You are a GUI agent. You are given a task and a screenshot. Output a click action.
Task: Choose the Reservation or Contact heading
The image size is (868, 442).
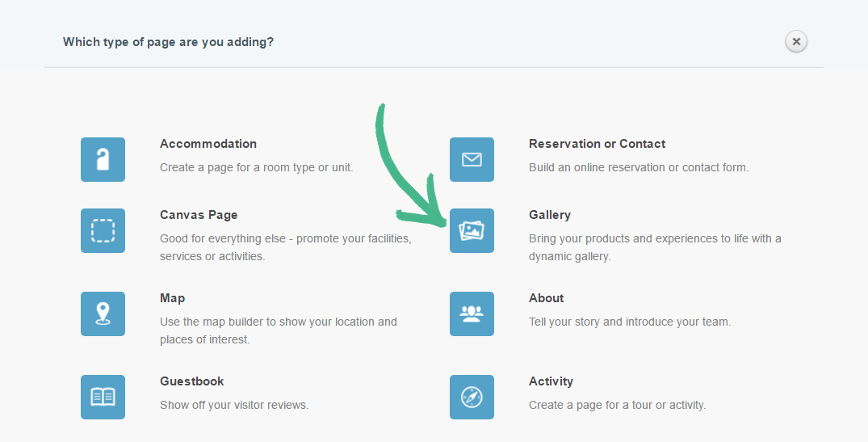click(x=597, y=144)
